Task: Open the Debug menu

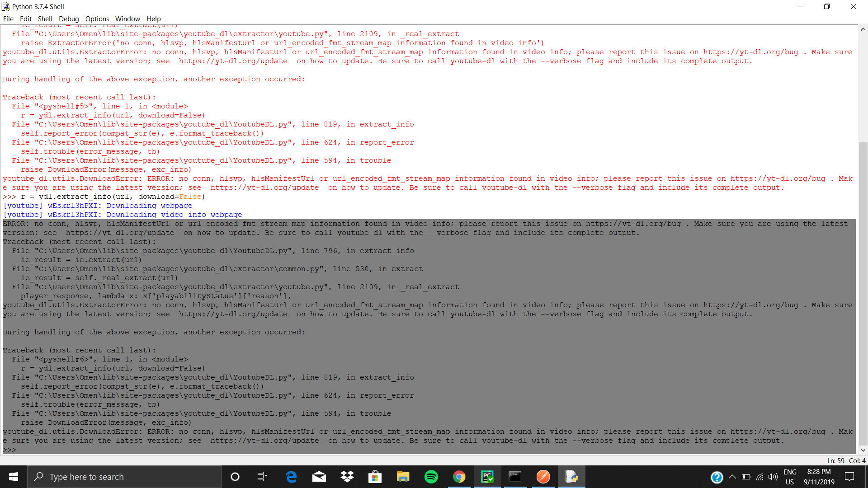Action: [69, 19]
